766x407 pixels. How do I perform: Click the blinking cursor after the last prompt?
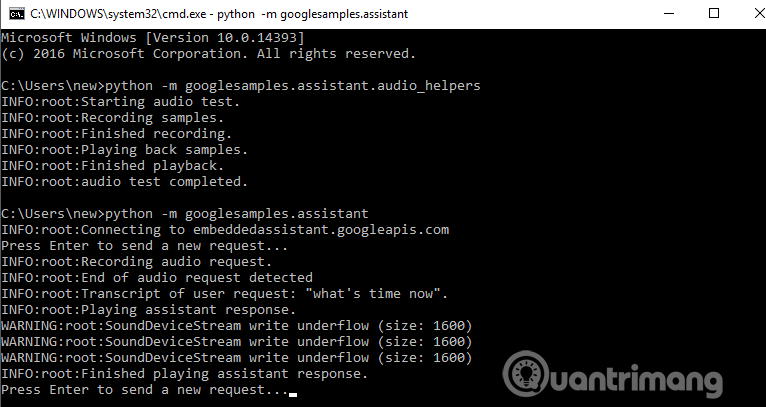pyautogui.click(x=293, y=395)
